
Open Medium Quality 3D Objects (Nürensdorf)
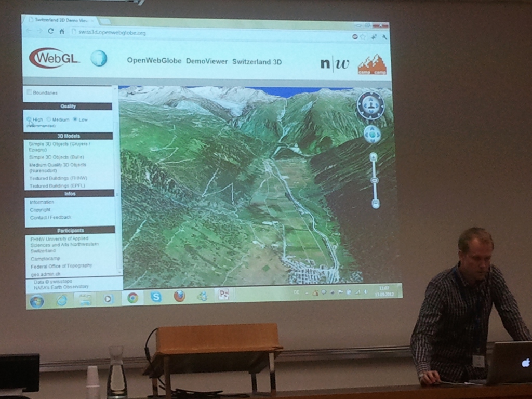tap(58, 168)
